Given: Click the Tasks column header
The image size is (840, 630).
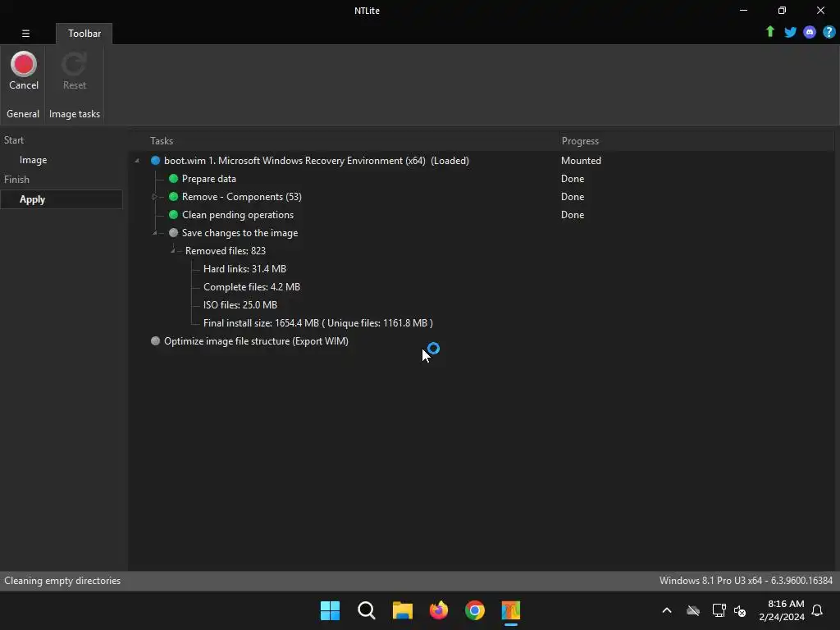Looking at the screenshot, I should (x=162, y=141).
